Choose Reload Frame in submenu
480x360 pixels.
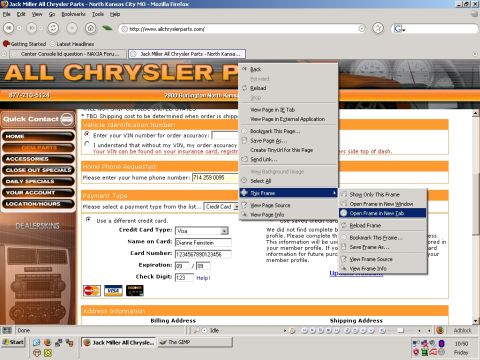pyautogui.click(x=383, y=225)
